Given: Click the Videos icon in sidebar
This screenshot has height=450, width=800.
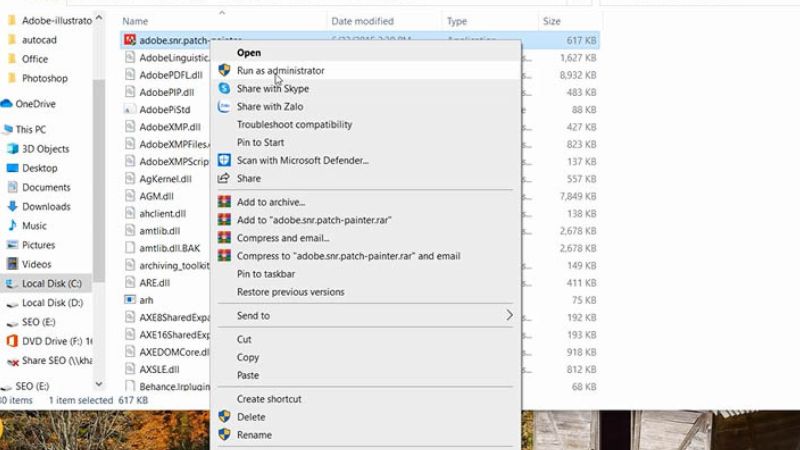Looking at the screenshot, I should point(12,264).
